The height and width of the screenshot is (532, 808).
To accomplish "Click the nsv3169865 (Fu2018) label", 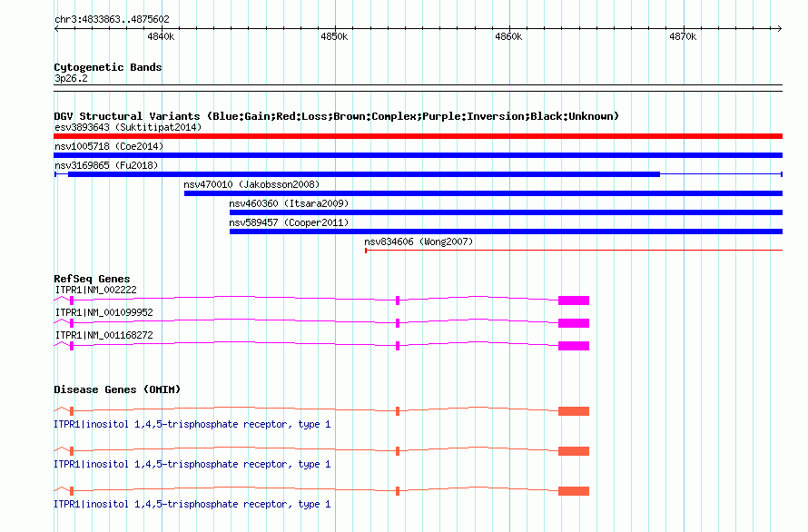I will [106, 165].
